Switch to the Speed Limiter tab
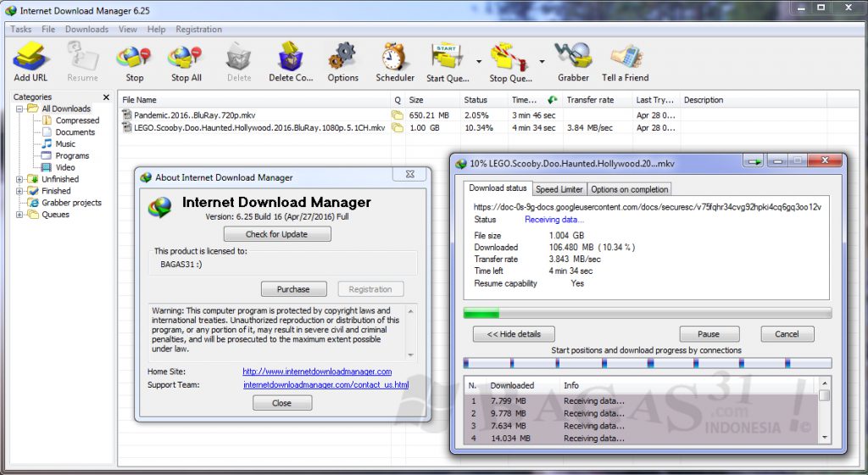Image resolution: width=868 pixels, height=475 pixels. coord(559,189)
